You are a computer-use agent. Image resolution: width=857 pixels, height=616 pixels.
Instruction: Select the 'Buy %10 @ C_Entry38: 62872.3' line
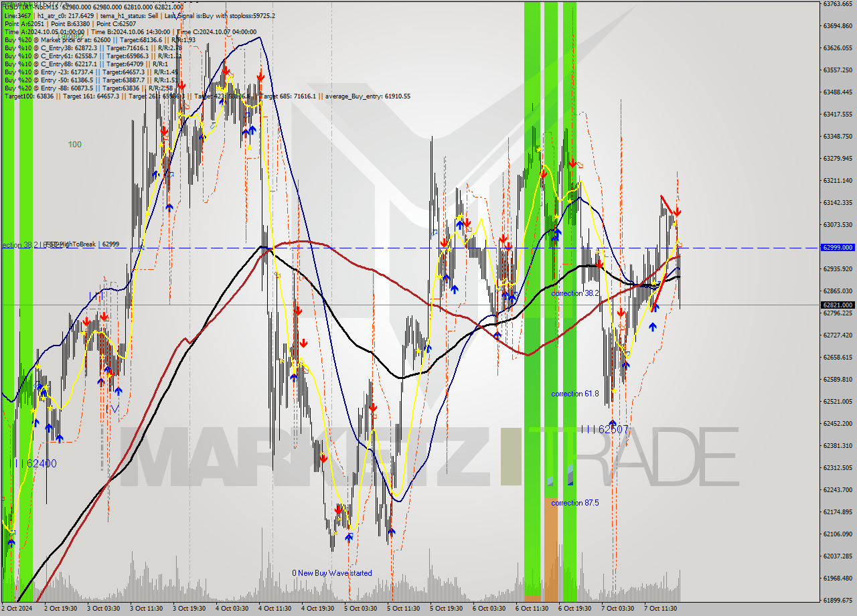93,48
